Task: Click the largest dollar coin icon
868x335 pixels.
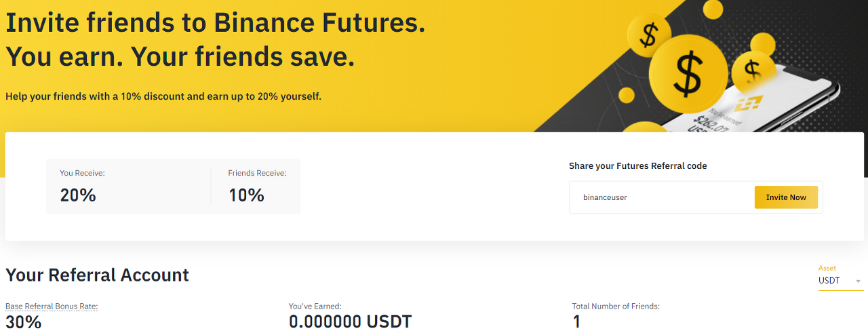Action: 688,73
